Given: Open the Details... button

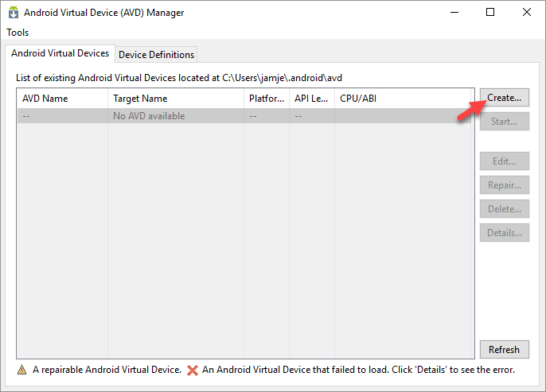Looking at the screenshot, I should 505,233.
